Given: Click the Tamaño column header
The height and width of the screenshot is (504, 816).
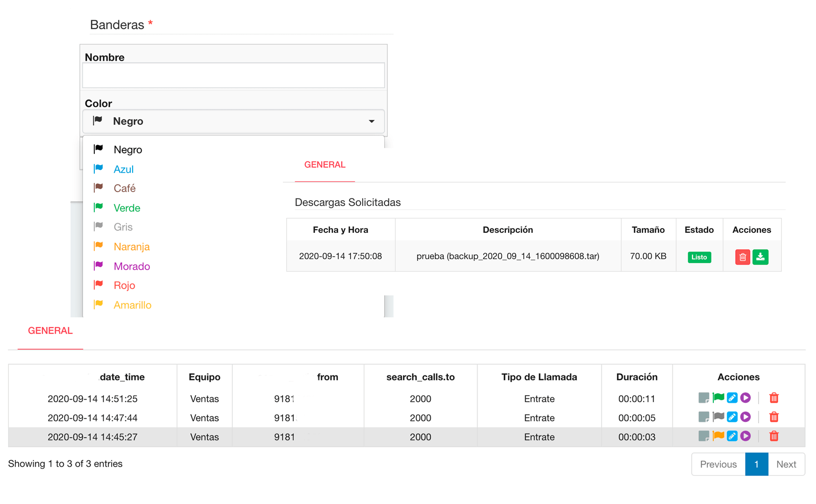Looking at the screenshot, I should click(648, 230).
